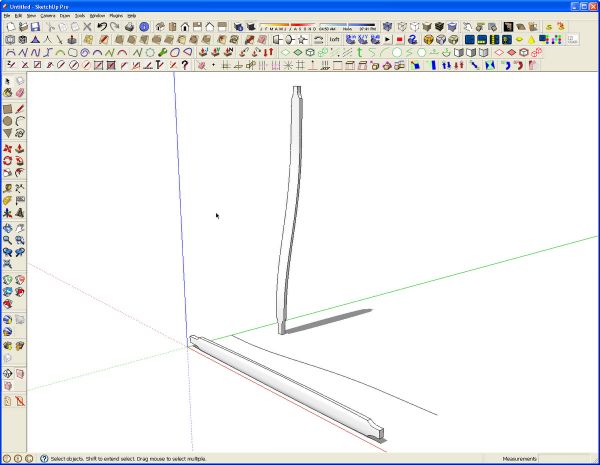
Task: Adjust the shadow time-of-day slider
Action: (x=347, y=26)
